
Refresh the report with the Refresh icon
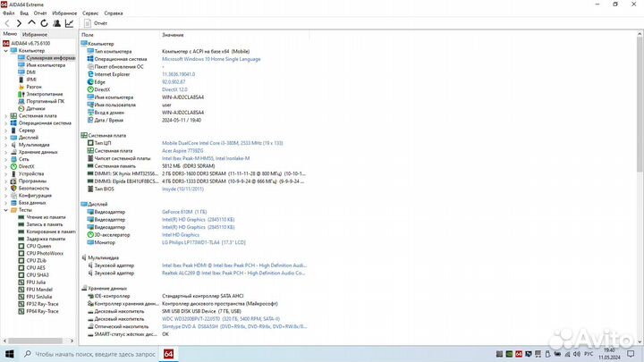click(x=44, y=23)
